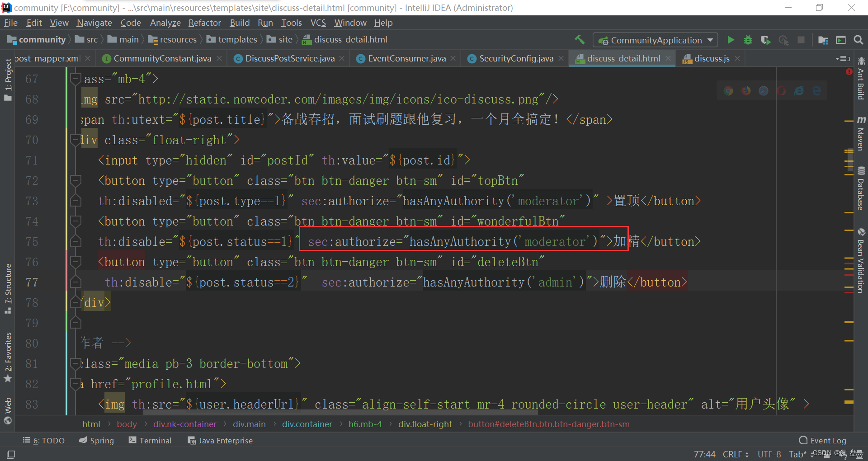This screenshot has height=461, width=868.
Task: Open the CommunityApplication run configuration dropdown
Action: pyautogui.click(x=656, y=40)
